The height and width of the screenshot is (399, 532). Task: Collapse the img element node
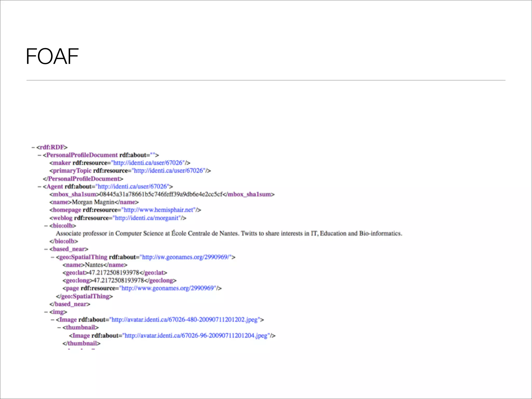tap(46, 312)
